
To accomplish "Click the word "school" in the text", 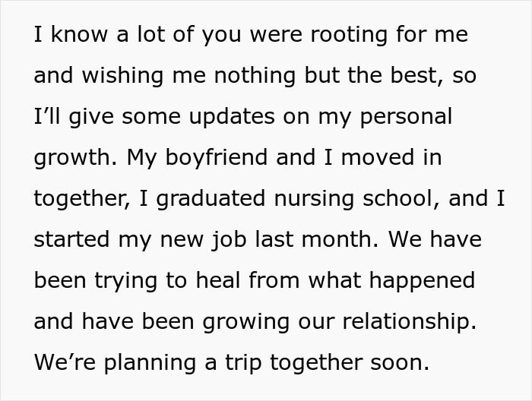I will (x=396, y=199).
